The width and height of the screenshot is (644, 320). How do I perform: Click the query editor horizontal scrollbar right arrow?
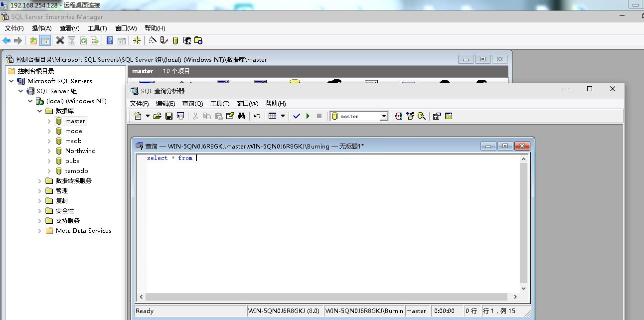click(515, 297)
